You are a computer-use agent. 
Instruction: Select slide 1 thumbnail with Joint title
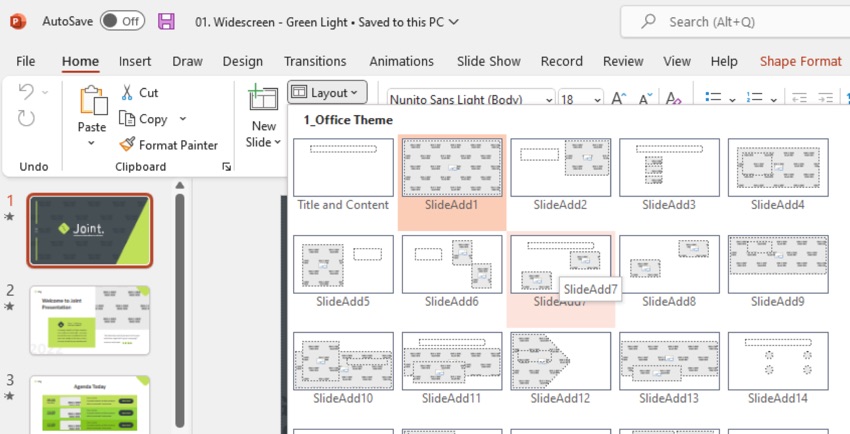point(90,231)
